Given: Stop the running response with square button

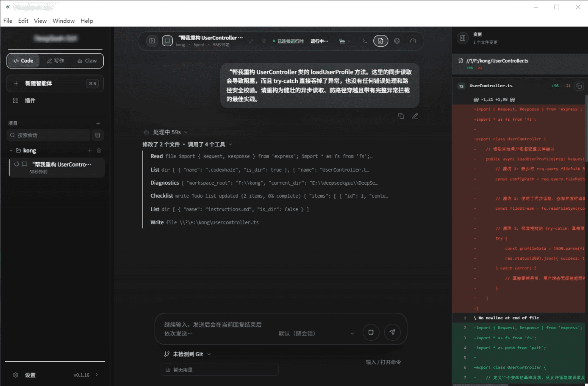Looking at the screenshot, I should [371, 332].
